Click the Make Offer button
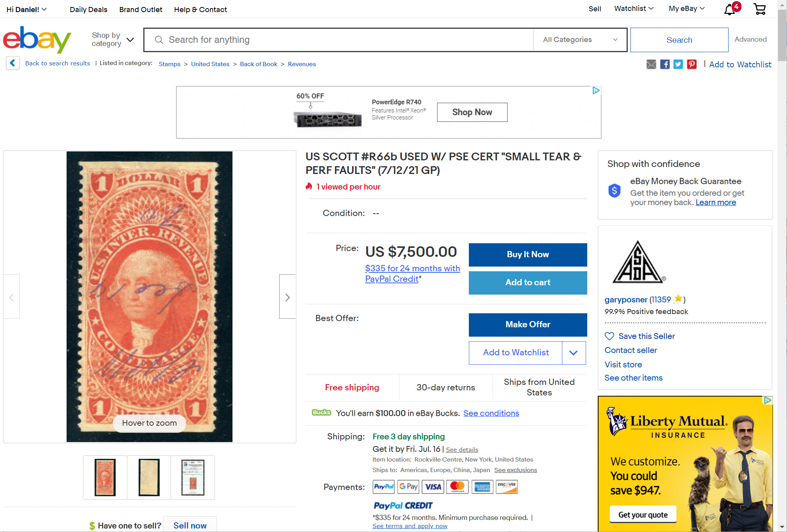 click(x=528, y=325)
